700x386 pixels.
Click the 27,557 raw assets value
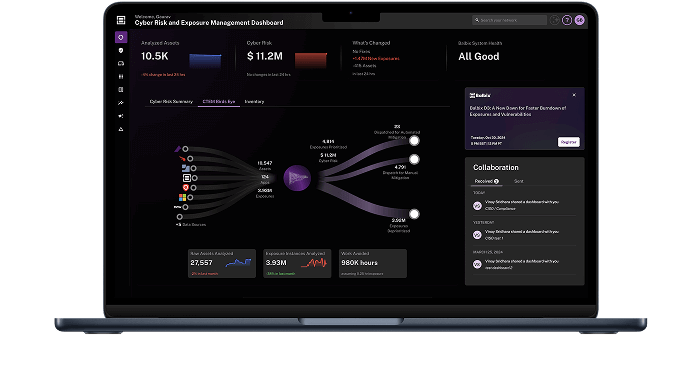tap(201, 263)
